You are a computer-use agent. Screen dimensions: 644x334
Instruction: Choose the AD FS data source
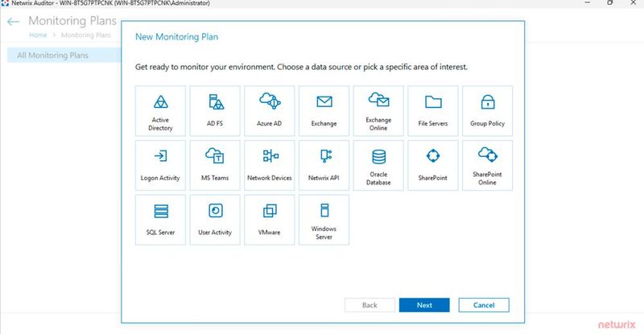215,111
